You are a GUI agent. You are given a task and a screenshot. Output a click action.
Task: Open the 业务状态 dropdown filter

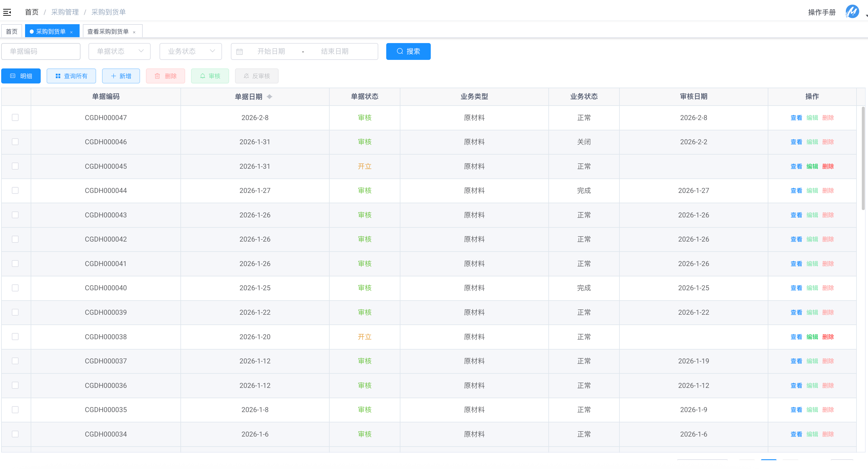point(190,51)
